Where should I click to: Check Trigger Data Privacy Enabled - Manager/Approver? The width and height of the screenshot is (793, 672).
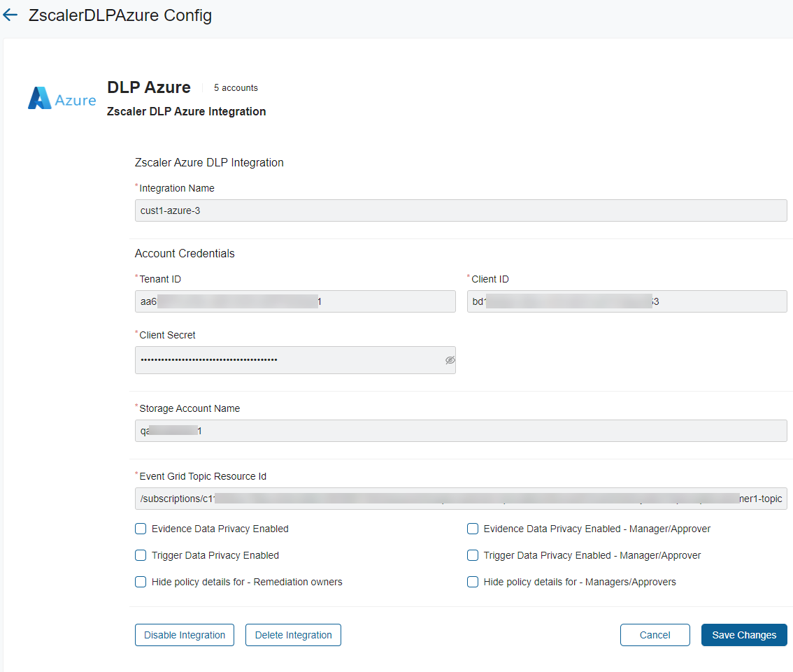tap(473, 555)
